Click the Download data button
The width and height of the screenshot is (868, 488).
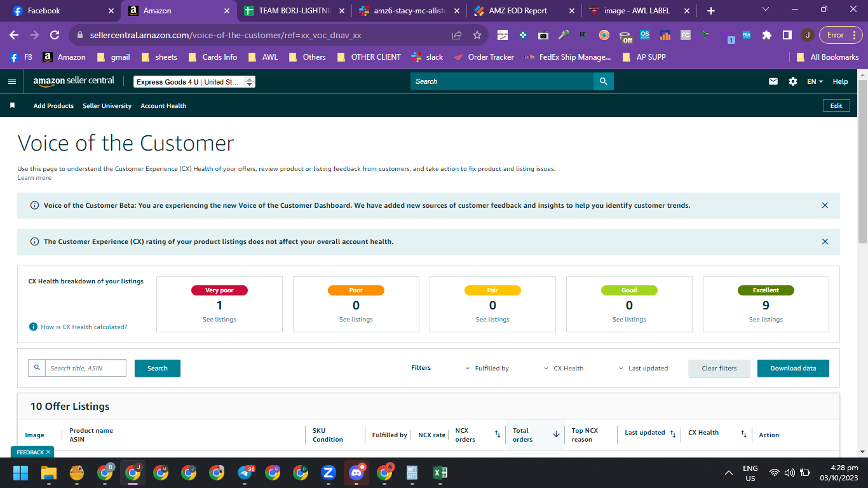pos(793,369)
